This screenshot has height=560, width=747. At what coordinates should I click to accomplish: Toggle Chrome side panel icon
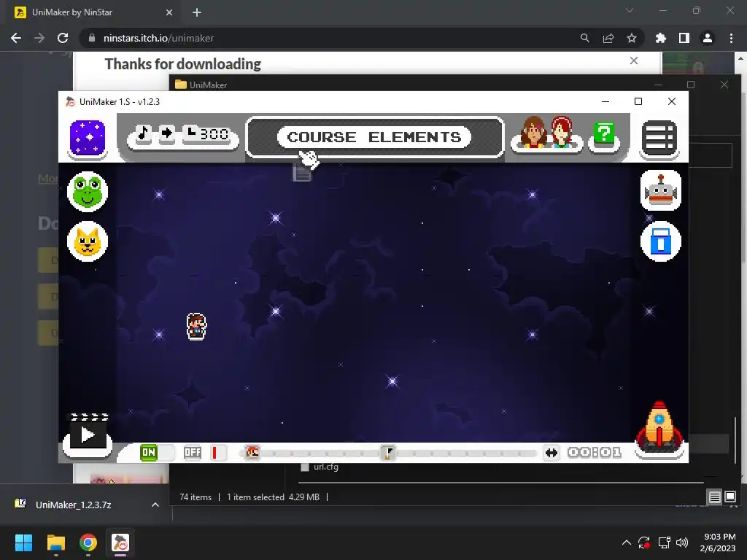click(x=684, y=38)
